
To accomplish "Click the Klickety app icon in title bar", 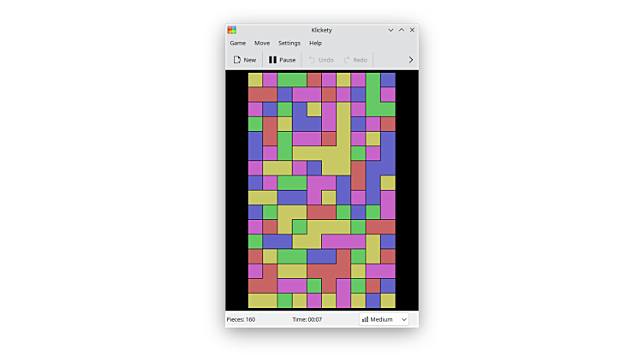I will point(232,30).
